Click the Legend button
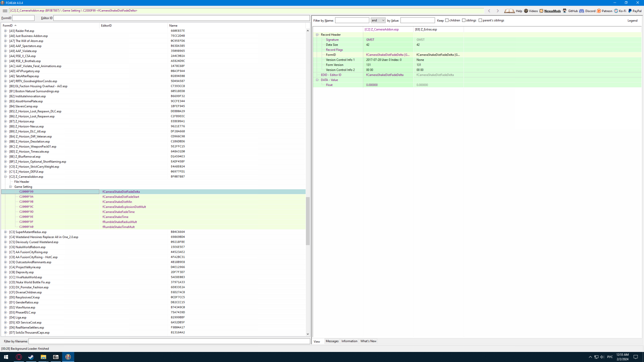 point(632,20)
